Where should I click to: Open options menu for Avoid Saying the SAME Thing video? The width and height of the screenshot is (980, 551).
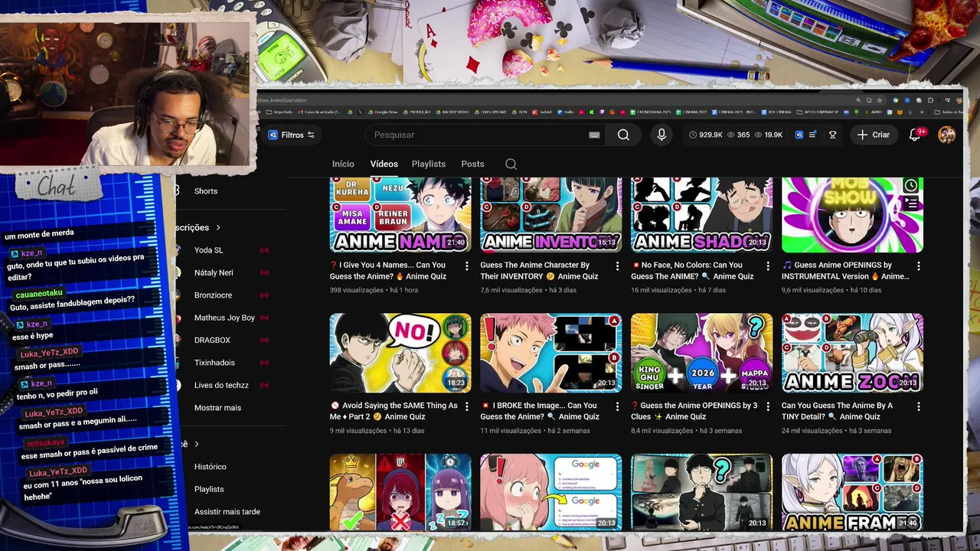tap(466, 406)
